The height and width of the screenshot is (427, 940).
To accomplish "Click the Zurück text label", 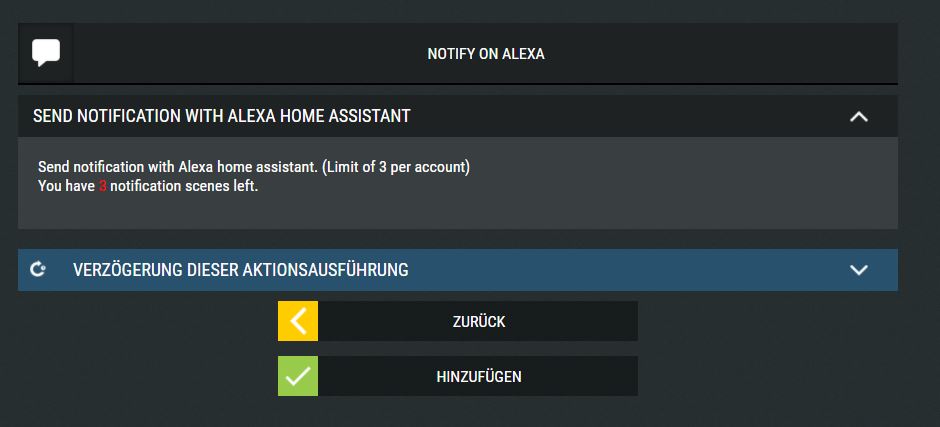I will tap(479, 322).
